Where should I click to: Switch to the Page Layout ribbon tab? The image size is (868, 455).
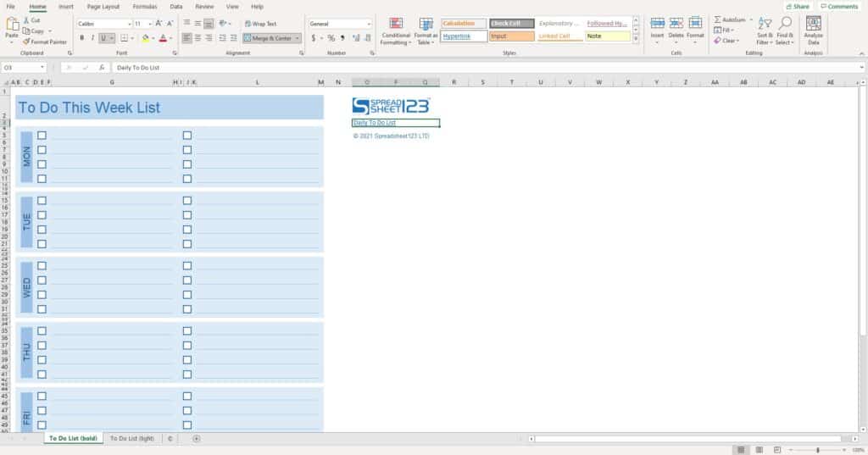[103, 6]
